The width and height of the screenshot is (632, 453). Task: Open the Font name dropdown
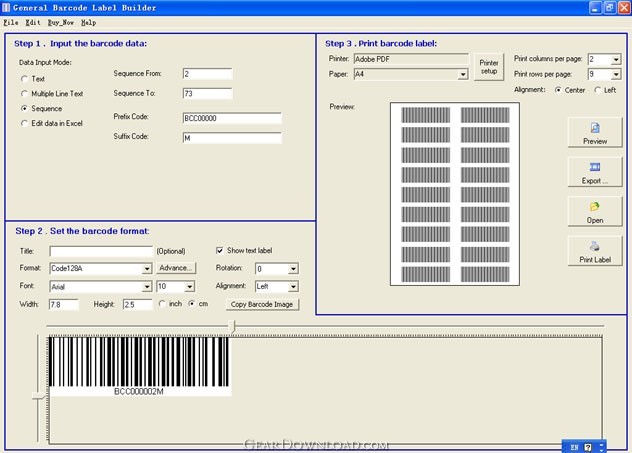147,287
